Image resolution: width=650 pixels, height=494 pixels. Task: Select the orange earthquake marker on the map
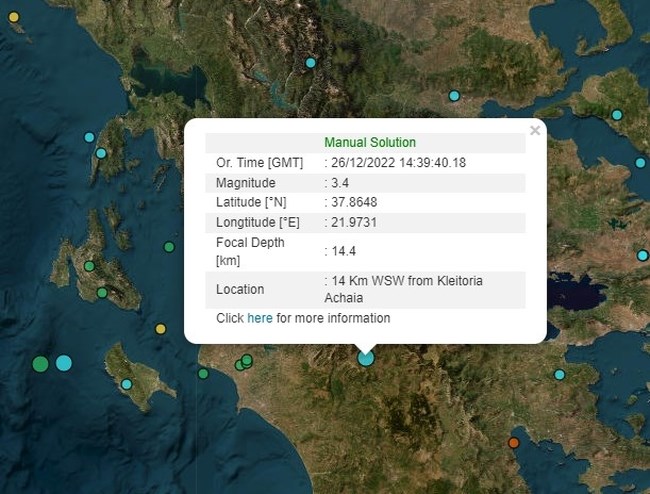[514, 443]
